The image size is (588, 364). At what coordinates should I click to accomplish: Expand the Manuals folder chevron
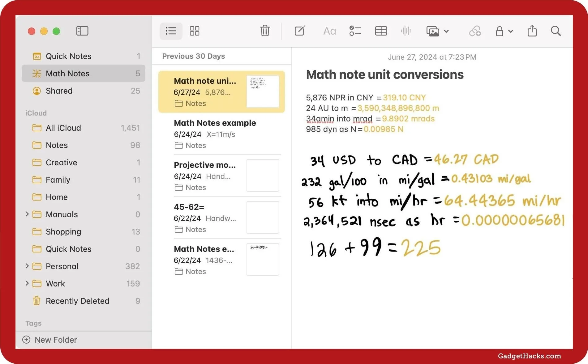point(27,214)
